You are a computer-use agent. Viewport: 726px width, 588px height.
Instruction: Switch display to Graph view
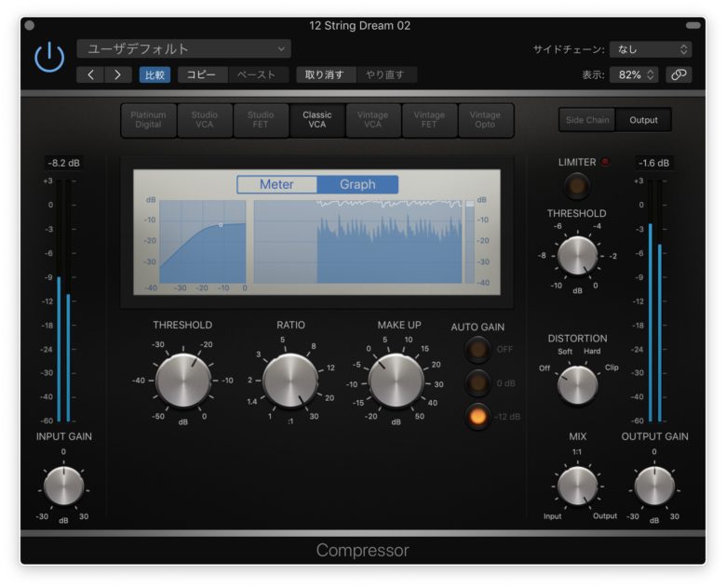point(357,184)
